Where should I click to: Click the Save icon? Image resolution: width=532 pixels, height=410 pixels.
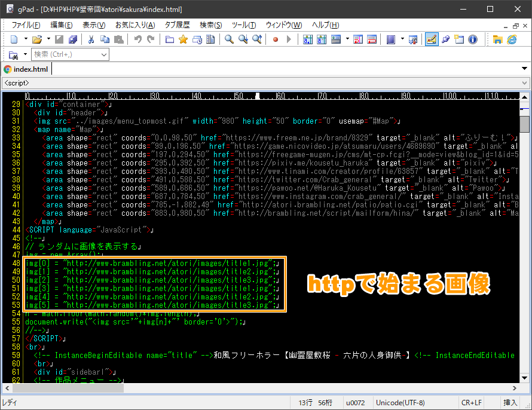pyautogui.click(x=59, y=39)
